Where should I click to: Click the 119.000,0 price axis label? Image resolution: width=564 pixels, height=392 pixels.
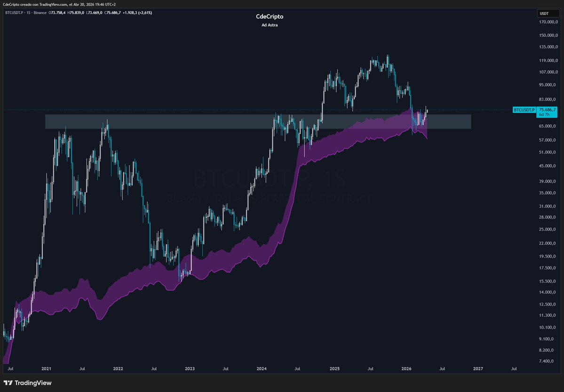click(548, 61)
